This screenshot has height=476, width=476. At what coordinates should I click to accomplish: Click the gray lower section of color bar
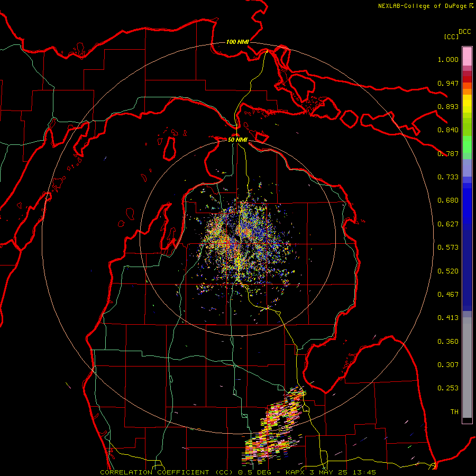click(x=467, y=368)
